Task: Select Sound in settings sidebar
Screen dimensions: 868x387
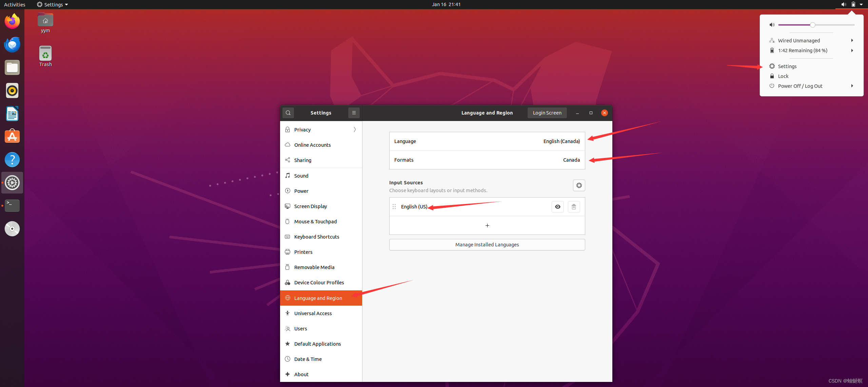Action: coord(301,176)
